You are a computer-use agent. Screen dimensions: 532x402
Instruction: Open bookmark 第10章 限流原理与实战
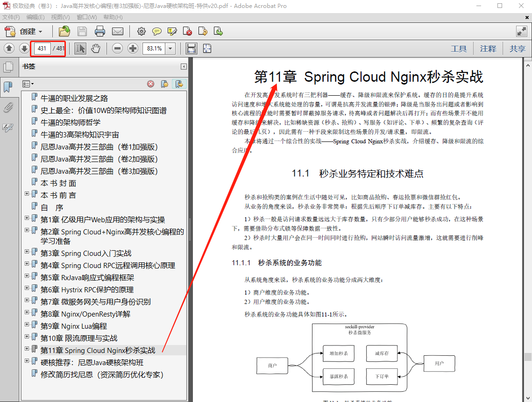(x=79, y=338)
